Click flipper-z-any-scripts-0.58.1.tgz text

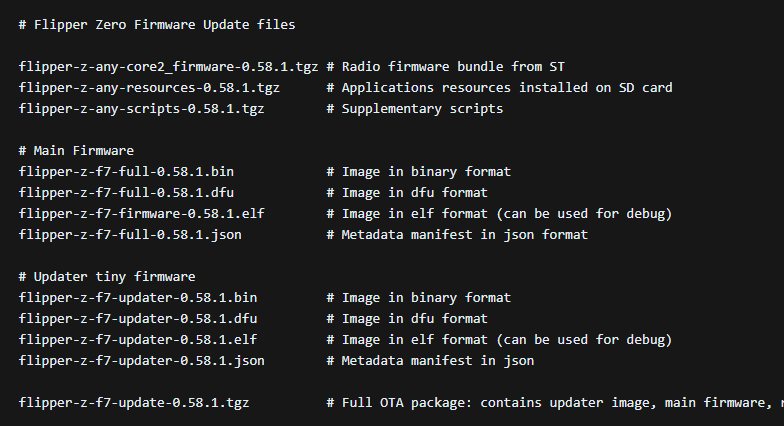point(142,108)
